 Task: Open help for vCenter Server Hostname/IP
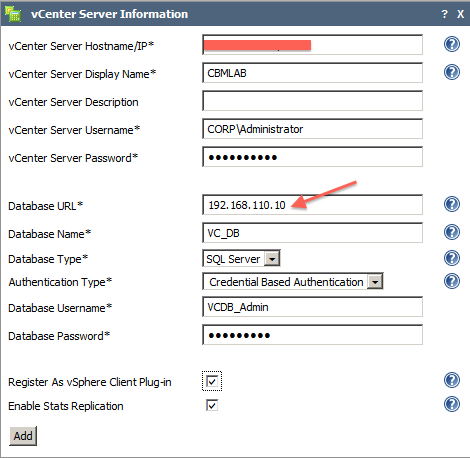[452, 44]
